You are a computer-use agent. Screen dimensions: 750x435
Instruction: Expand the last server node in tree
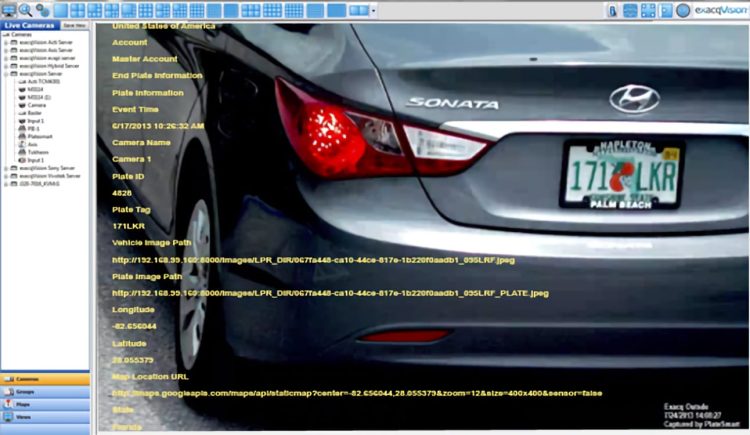(6, 184)
